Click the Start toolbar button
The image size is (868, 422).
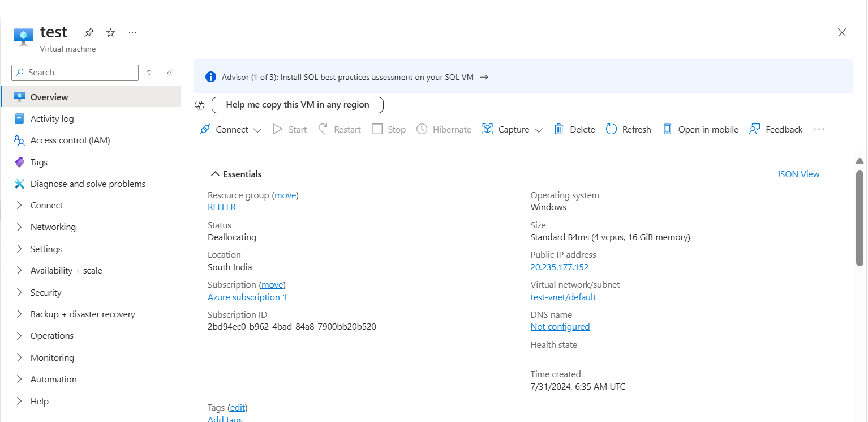click(x=290, y=129)
